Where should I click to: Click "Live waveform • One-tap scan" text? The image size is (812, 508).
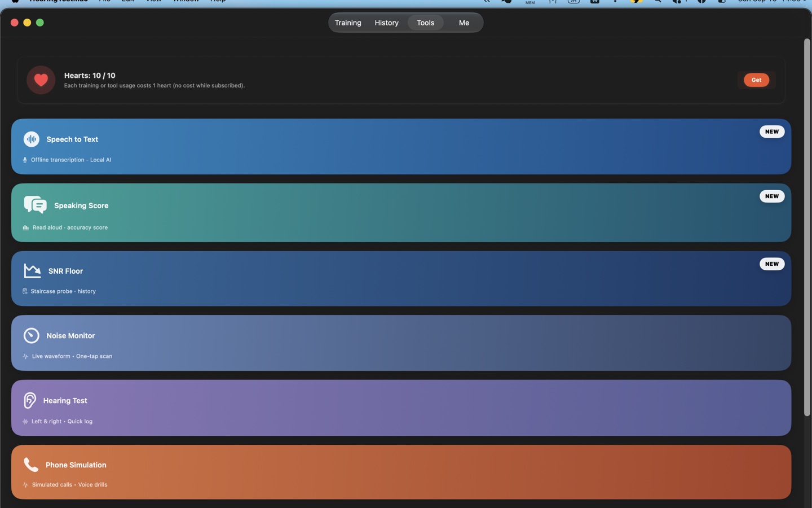[72, 356]
